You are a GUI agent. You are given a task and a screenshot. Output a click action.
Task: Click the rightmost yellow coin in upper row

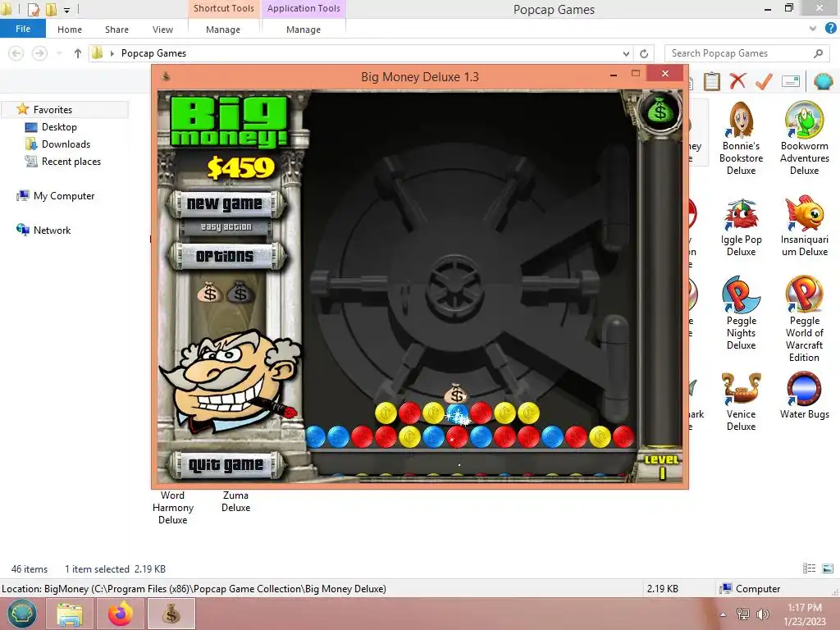(x=528, y=413)
